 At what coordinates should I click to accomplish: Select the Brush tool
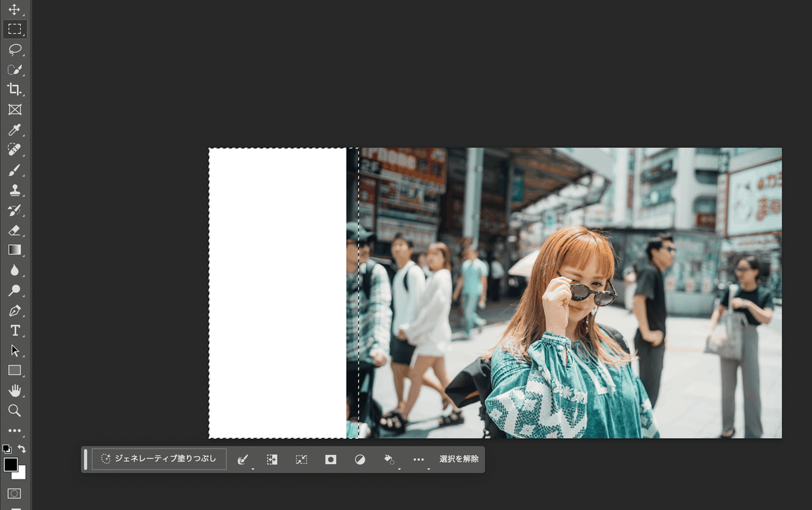tap(14, 170)
